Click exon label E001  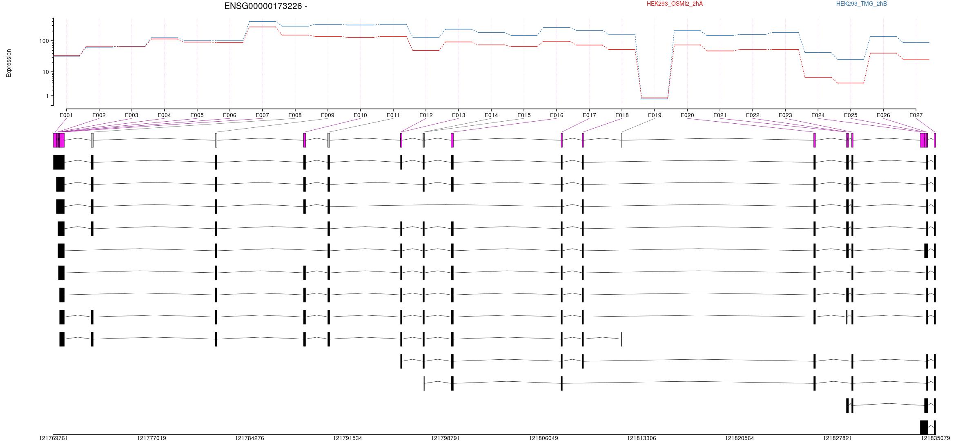coord(66,115)
